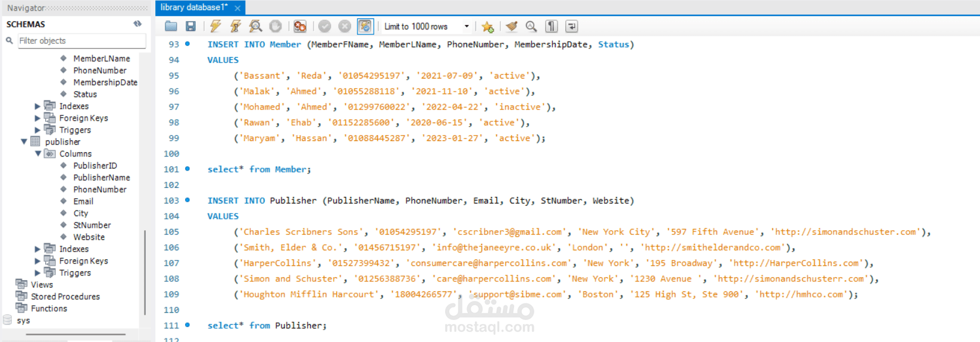980x342 pixels.
Task: Click the diamond icon beside Email
Action: coord(64,201)
